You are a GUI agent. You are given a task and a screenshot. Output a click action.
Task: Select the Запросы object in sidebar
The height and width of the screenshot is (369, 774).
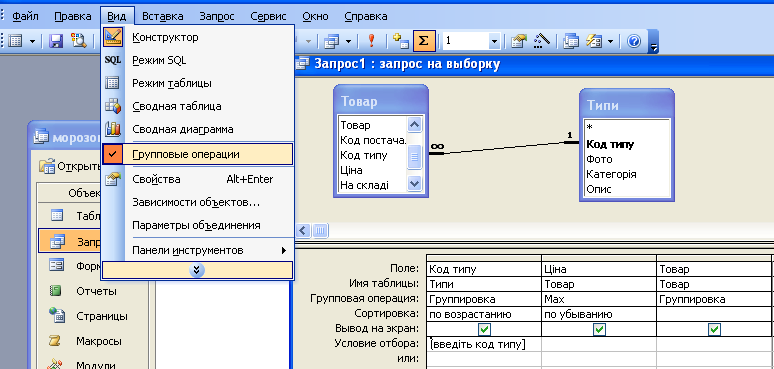pyautogui.click(x=70, y=241)
